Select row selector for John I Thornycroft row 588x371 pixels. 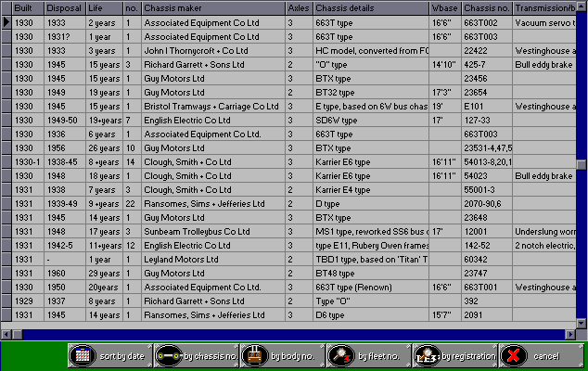pos(6,51)
